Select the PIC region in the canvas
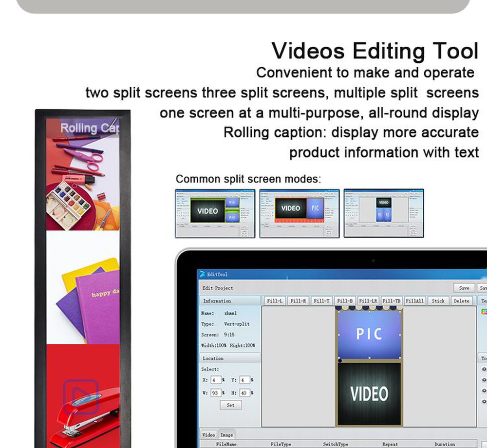487x448 pixels. [x=369, y=334]
